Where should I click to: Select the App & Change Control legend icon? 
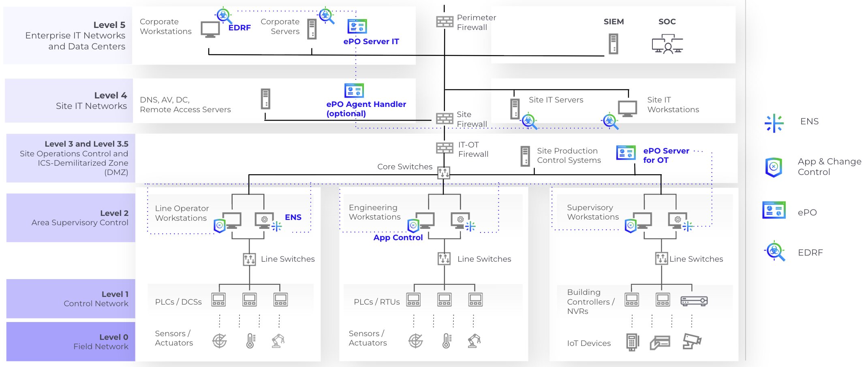(x=774, y=167)
